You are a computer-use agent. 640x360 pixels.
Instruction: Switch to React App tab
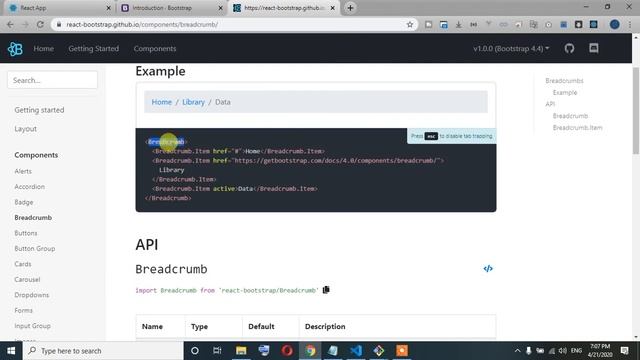[60, 8]
